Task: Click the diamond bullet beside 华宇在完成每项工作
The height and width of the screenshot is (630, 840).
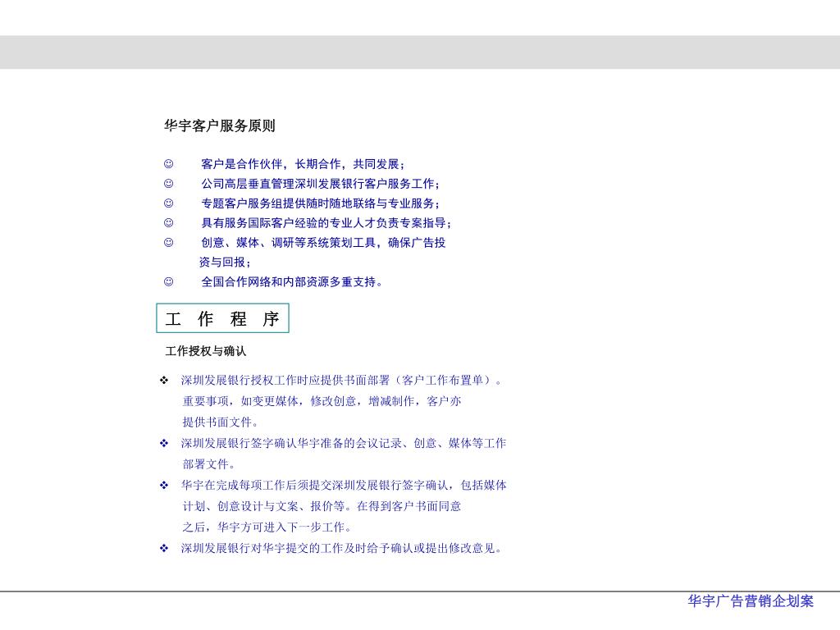Action: pyautogui.click(x=164, y=486)
